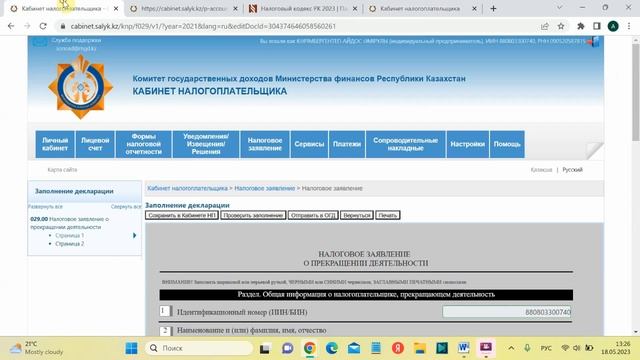Open Google Chrome from the taskbar
Viewport: 640px width, 360px height.
click(309, 348)
